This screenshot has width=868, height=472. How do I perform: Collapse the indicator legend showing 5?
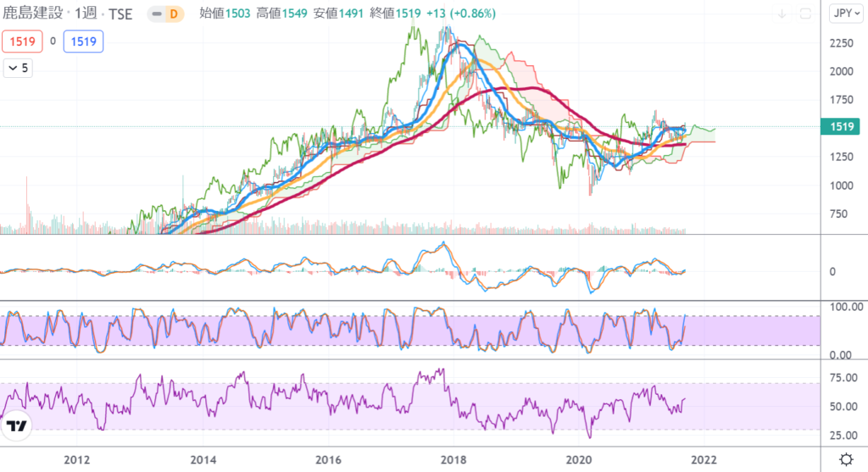pos(18,68)
